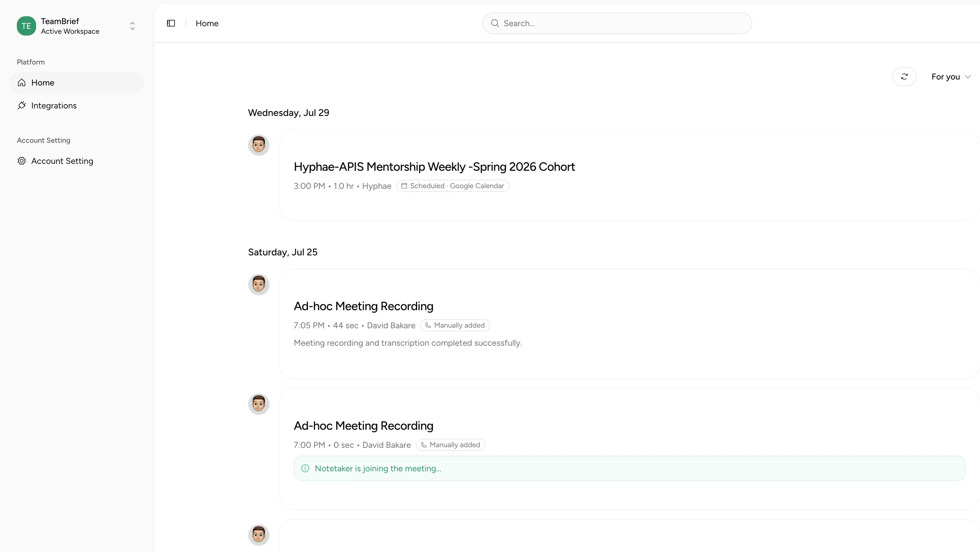
Task: Open the For you filter dropdown
Action: tap(951, 76)
